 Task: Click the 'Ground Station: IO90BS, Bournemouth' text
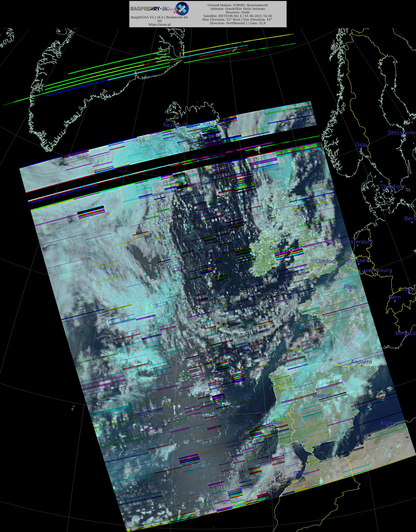pyautogui.click(x=238, y=5)
